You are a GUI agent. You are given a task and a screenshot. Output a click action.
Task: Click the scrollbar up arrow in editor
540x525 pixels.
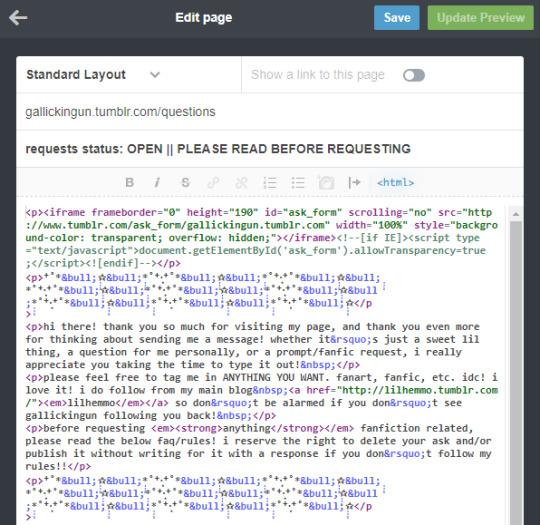tap(516, 214)
